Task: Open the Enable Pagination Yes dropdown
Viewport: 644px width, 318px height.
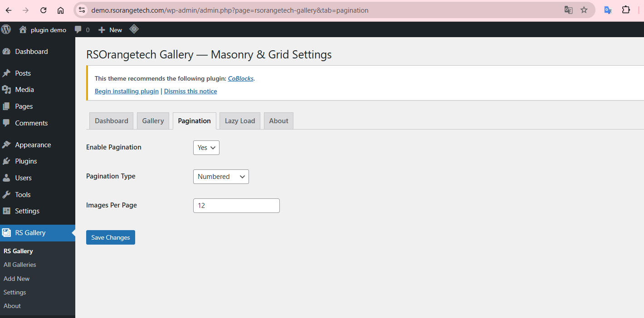Action: click(206, 148)
